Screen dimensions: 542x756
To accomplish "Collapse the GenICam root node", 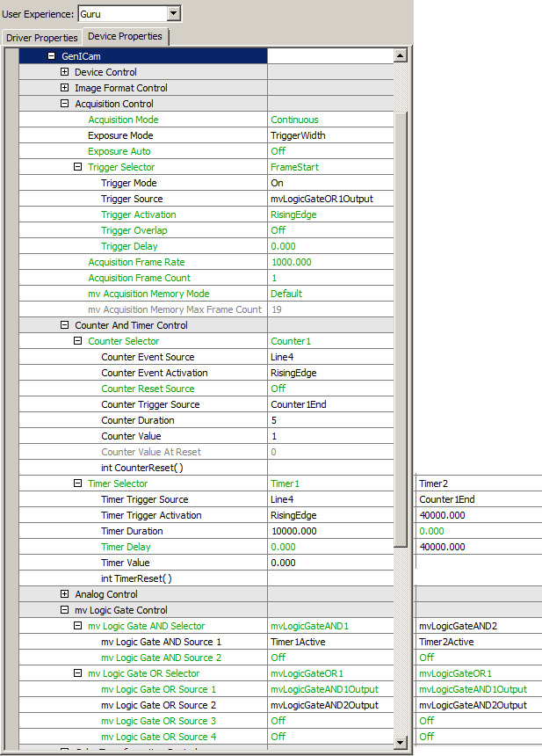I will click(52, 56).
